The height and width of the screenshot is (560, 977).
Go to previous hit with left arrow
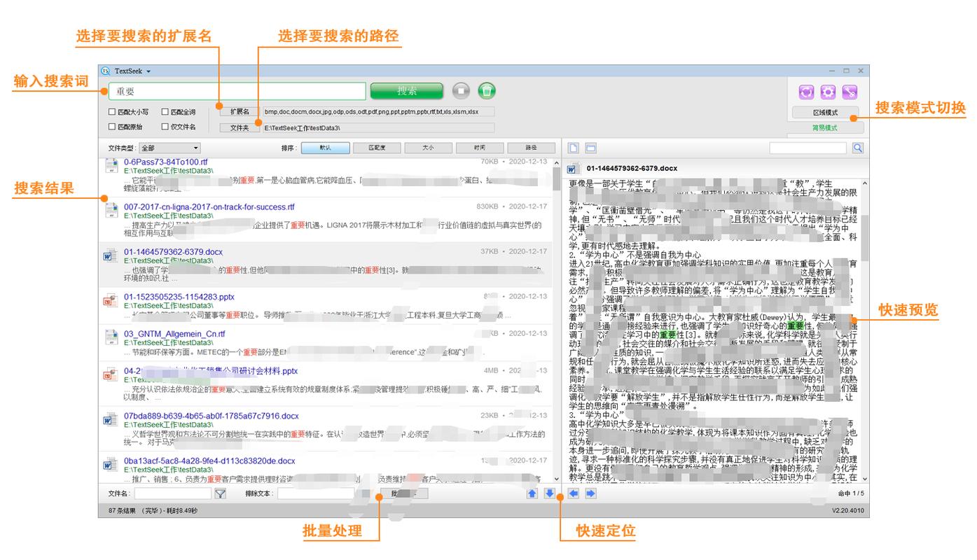pos(574,493)
